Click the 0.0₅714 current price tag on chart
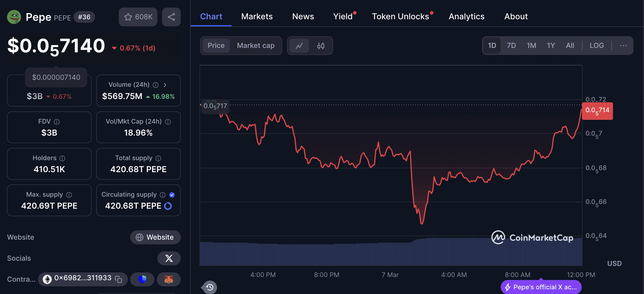This screenshot has height=294, width=644. coord(597,111)
